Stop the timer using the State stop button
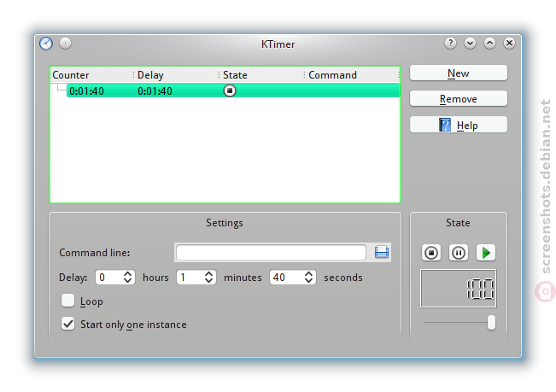The width and height of the screenshot is (556, 392). pos(431,253)
